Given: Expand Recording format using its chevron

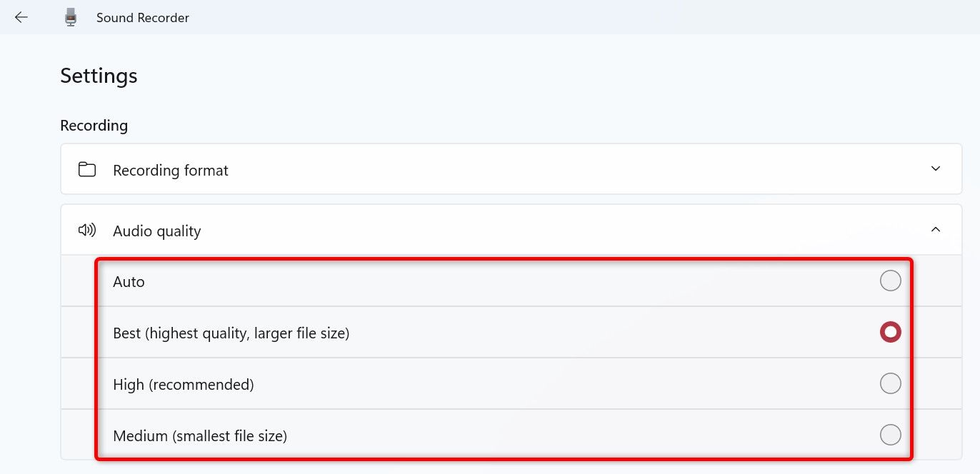Looking at the screenshot, I should tap(936, 169).
